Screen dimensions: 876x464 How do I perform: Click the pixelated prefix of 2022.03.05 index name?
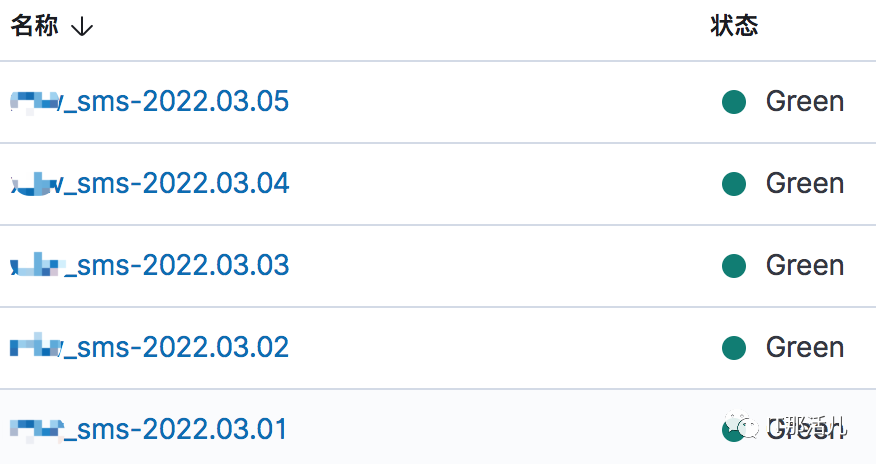(x=35, y=102)
